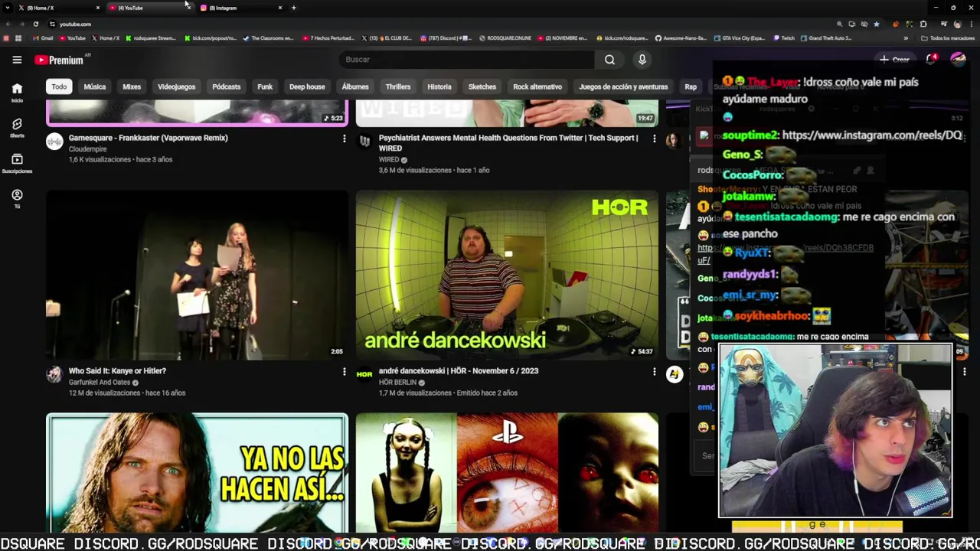Select the Funk filter chip
The width and height of the screenshot is (980, 551).
point(265,86)
